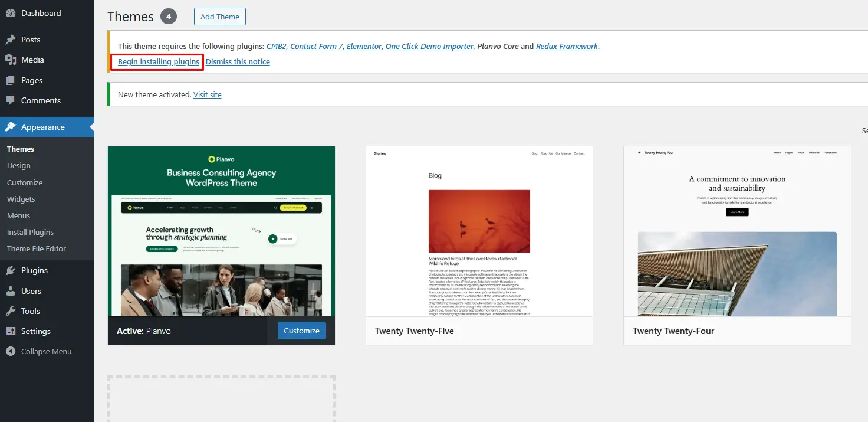This screenshot has height=422, width=868.
Task: Open the Redux Framework link
Action: (x=567, y=46)
